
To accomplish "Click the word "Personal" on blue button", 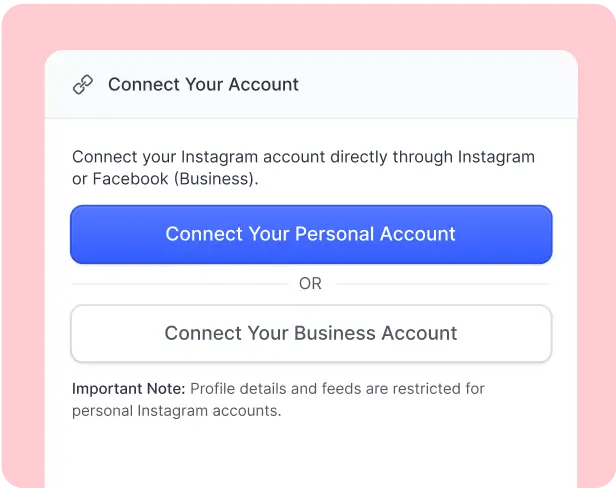I will [334, 234].
